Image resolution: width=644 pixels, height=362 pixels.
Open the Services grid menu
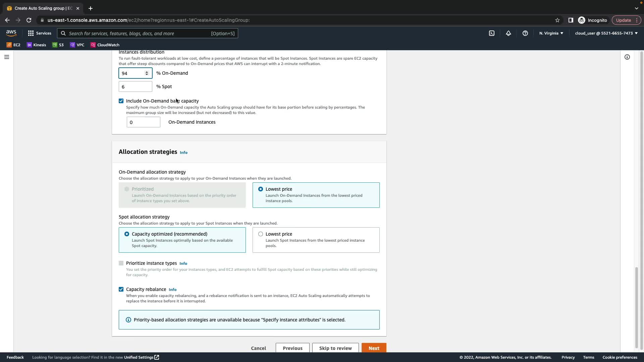click(40, 33)
